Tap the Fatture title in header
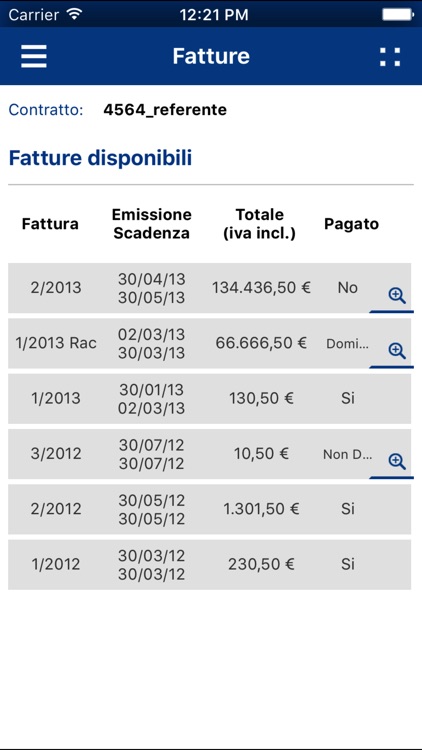Screen dimensions: 422x750 coord(211,56)
